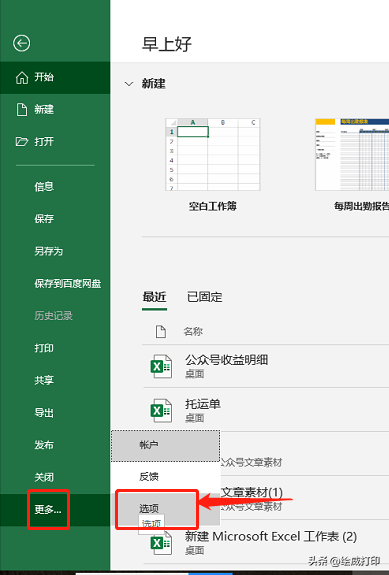Click the open folder icon beside 打开
Image resolution: width=389 pixels, height=575 pixels.
click(22, 141)
